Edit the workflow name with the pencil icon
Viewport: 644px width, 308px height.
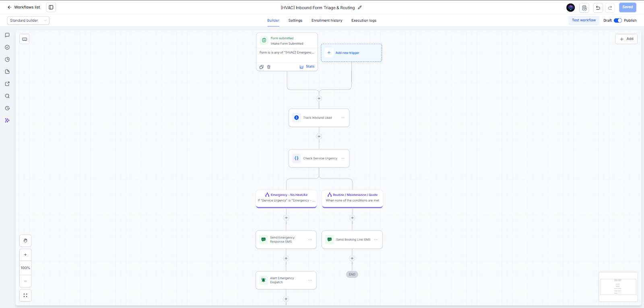[360, 7]
